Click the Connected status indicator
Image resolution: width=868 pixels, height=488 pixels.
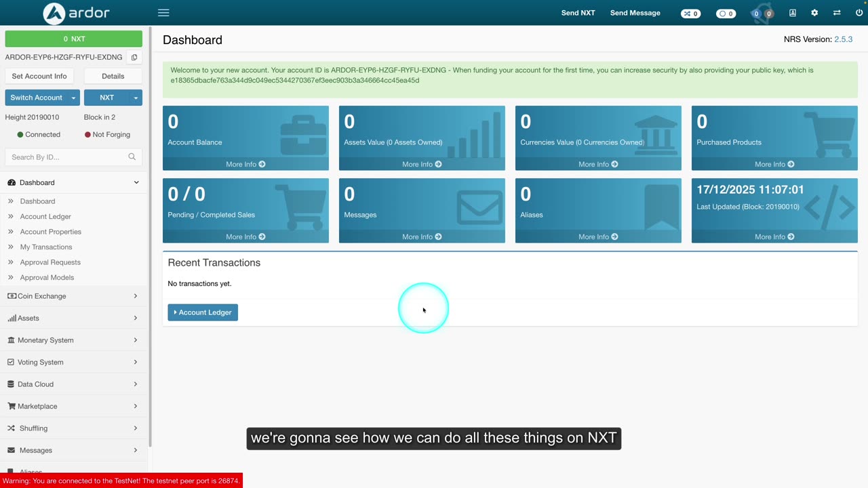coord(39,135)
